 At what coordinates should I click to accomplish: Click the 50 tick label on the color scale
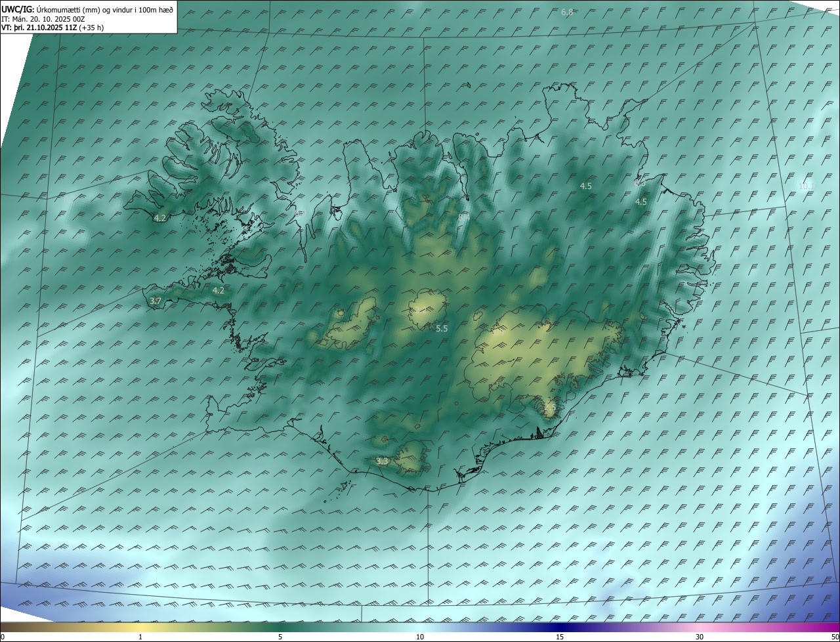(x=835, y=637)
